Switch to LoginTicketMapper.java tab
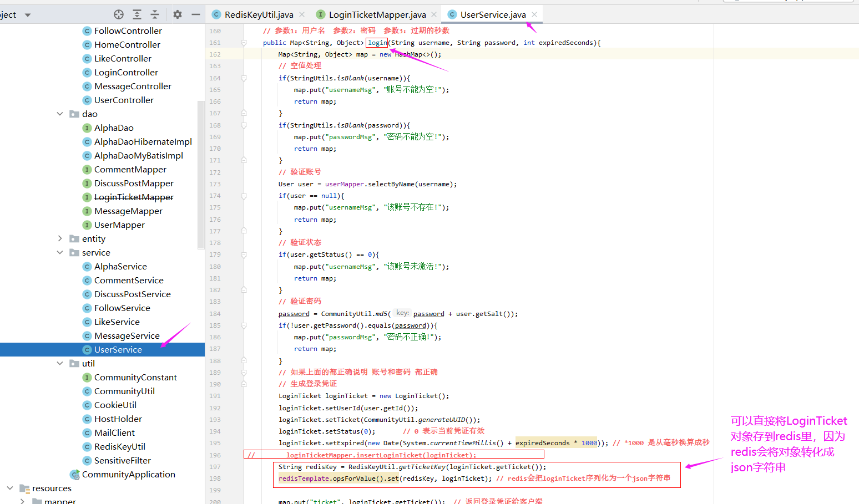The image size is (859, 504). coord(377,14)
